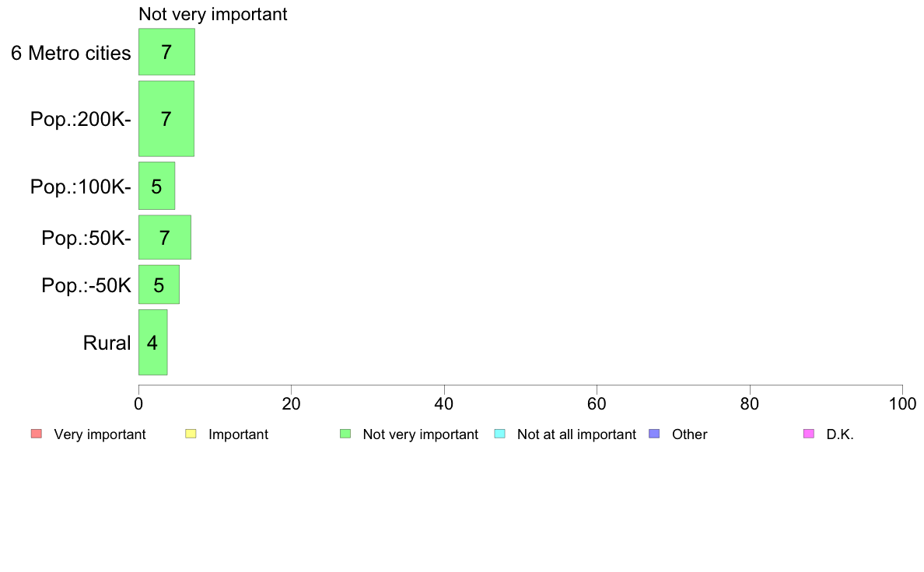Click the Not very important chart title
Image resolution: width=924 pixels, height=572 pixels.
[x=213, y=14]
